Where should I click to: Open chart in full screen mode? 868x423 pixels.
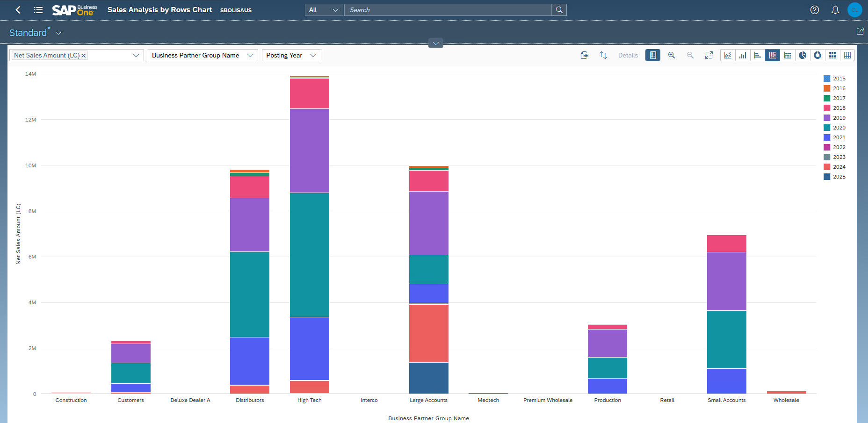pos(709,55)
